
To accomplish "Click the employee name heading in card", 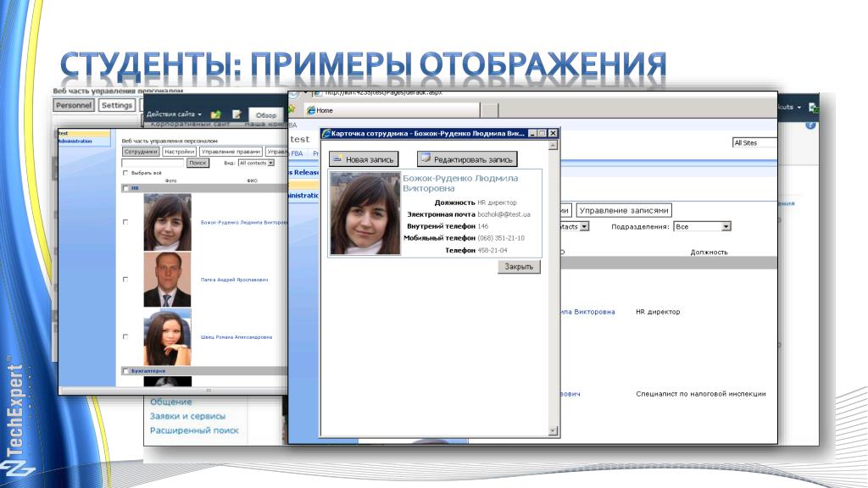I will tap(460, 183).
